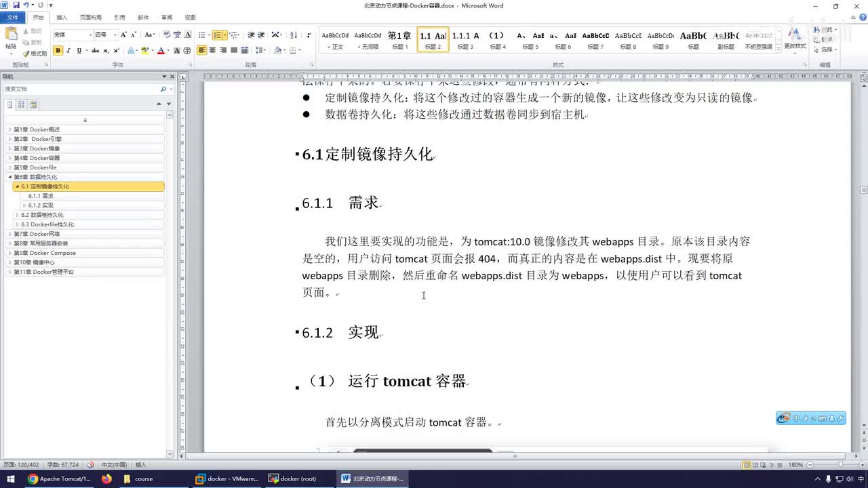Click the text highlight color icon
This screenshot has width=868, height=488.
(x=144, y=51)
